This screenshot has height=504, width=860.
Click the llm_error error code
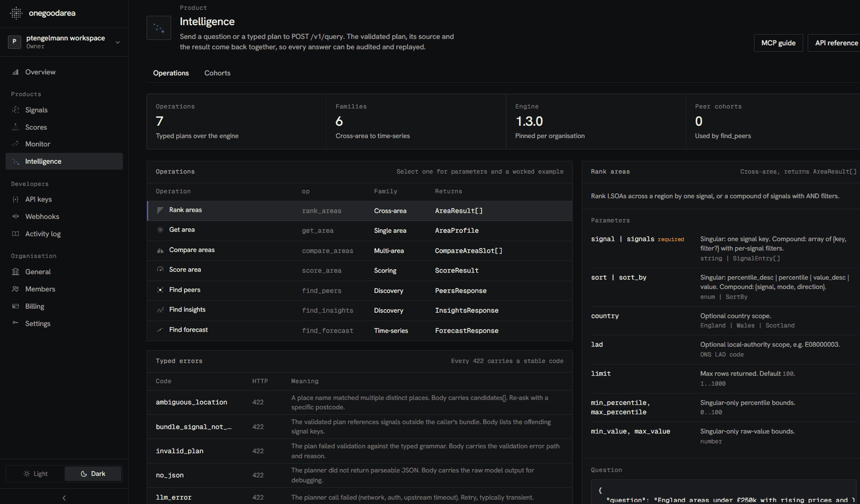click(x=174, y=498)
